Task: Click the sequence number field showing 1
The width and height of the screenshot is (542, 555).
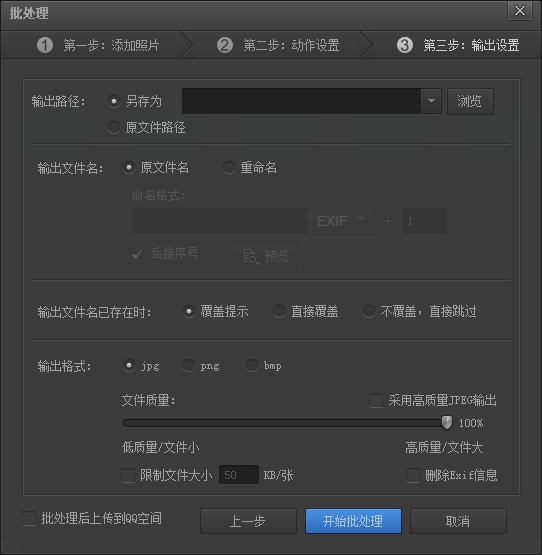Action: point(424,221)
